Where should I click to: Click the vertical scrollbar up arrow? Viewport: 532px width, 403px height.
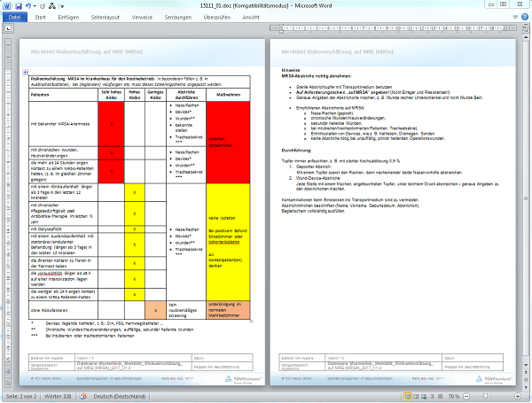coord(526,37)
